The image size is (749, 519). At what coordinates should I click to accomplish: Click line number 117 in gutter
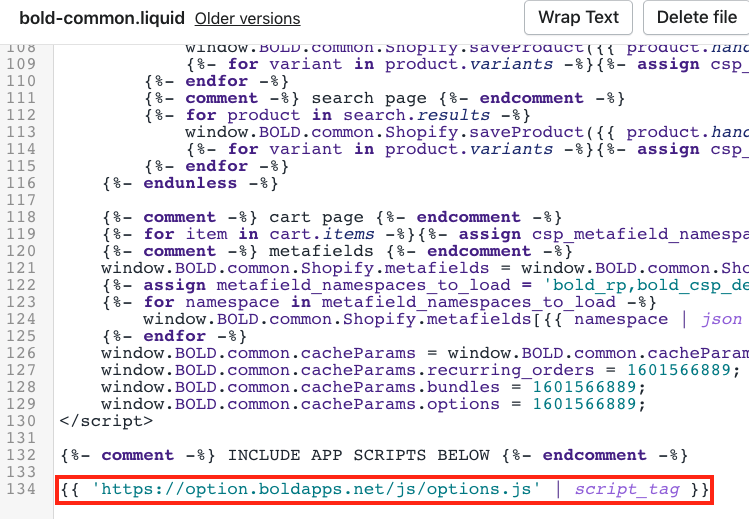coord(21,200)
